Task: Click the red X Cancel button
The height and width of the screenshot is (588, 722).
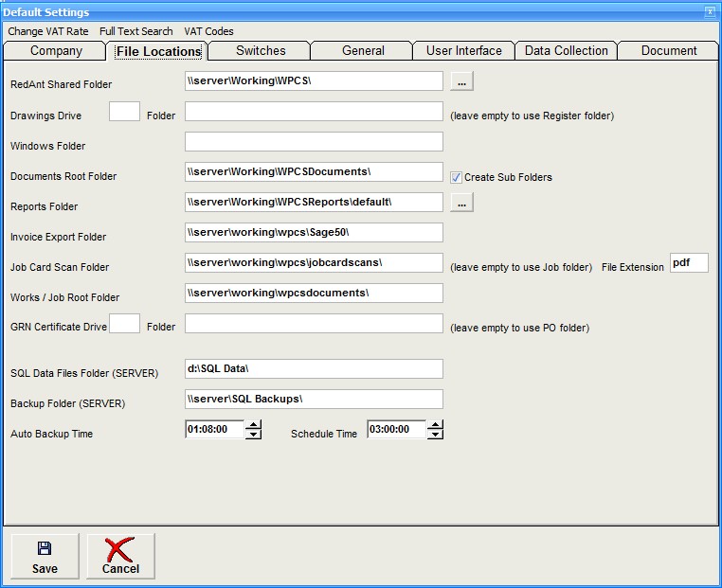Action: tap(120, 557)
